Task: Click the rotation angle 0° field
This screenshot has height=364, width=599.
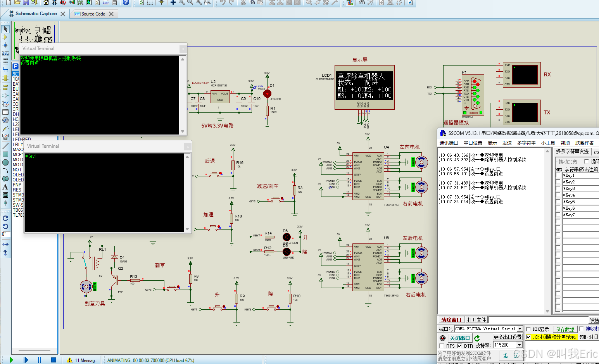Action: pos(6,234)
